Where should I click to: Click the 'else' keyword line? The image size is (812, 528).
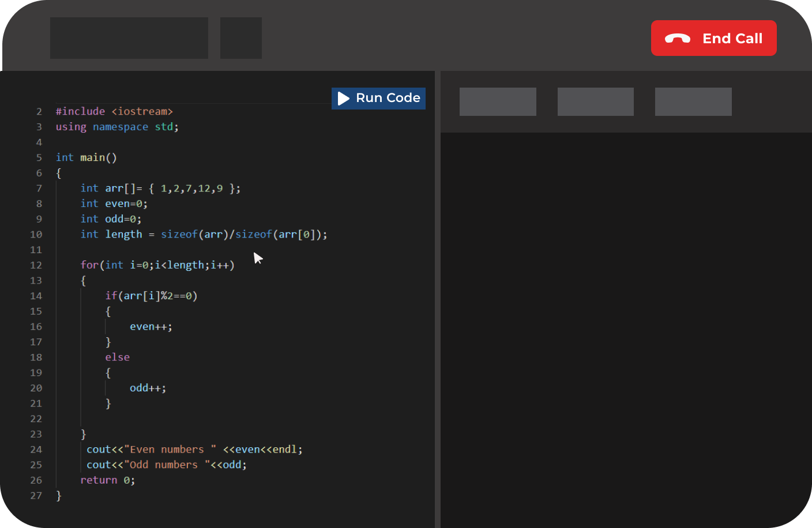[x=117, y=357]
